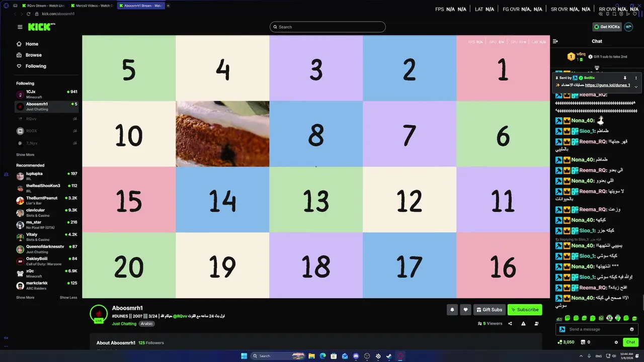The image size is (644, 362).
Task: Open the user profile avatar
Action: point(628,27)
